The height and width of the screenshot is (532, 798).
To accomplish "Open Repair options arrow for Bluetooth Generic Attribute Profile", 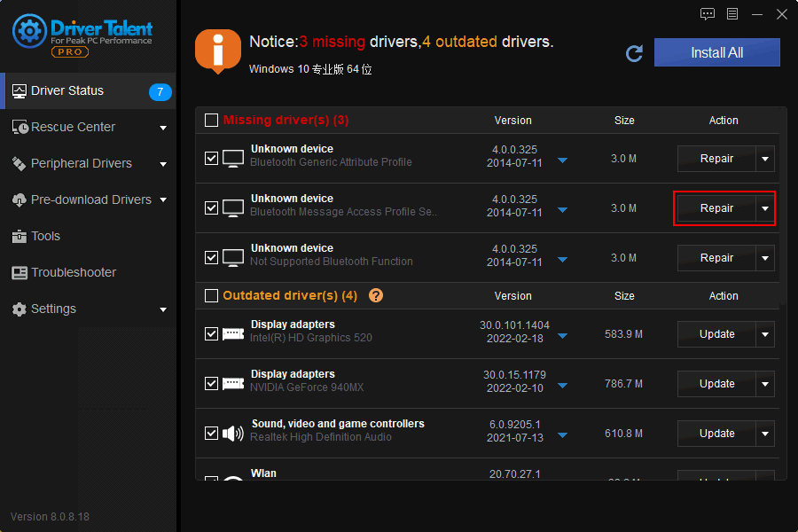I will (765, 159).
